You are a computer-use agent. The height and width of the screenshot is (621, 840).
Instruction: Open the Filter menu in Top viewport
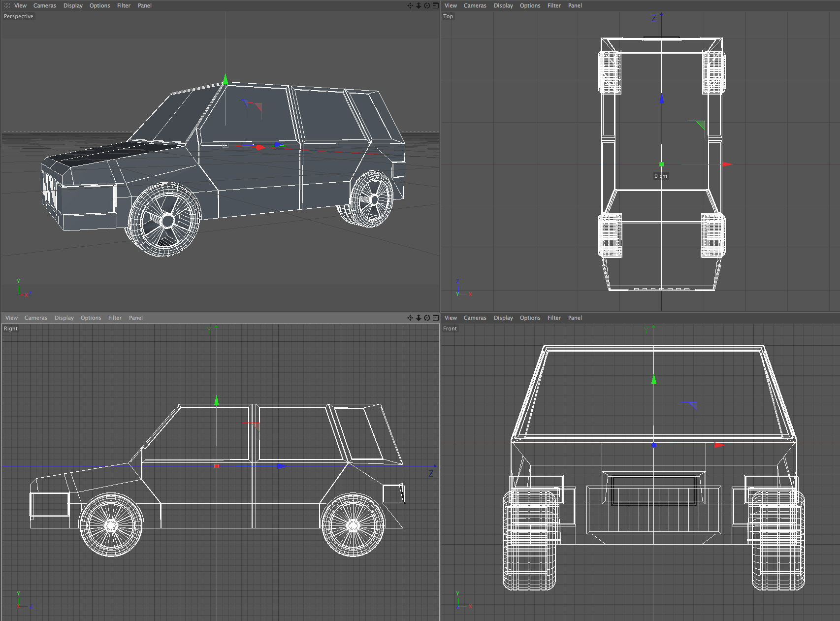pyautogui.click(x=554, y=5)
